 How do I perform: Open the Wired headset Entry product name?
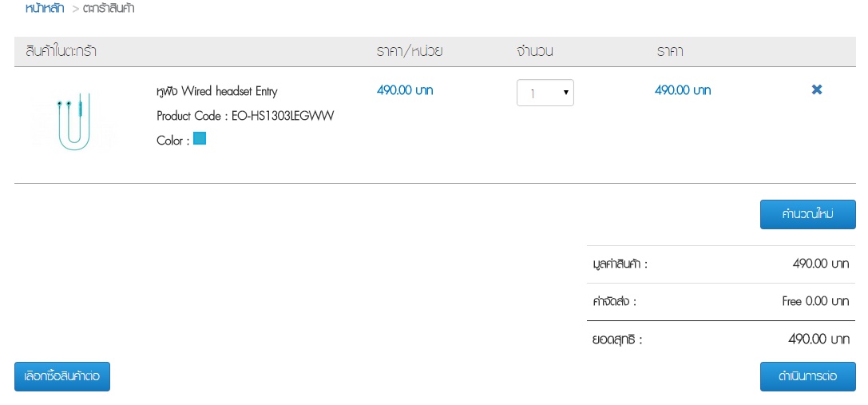point(217,91)
